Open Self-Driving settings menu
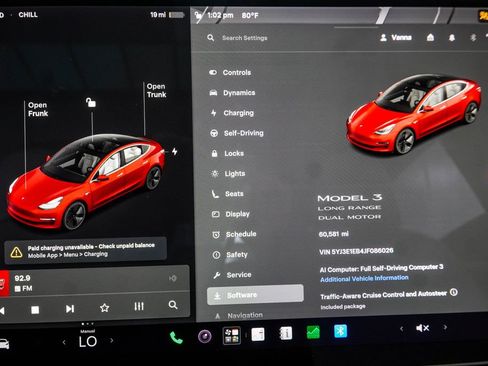The image size is (488, 366). point(237,133)
